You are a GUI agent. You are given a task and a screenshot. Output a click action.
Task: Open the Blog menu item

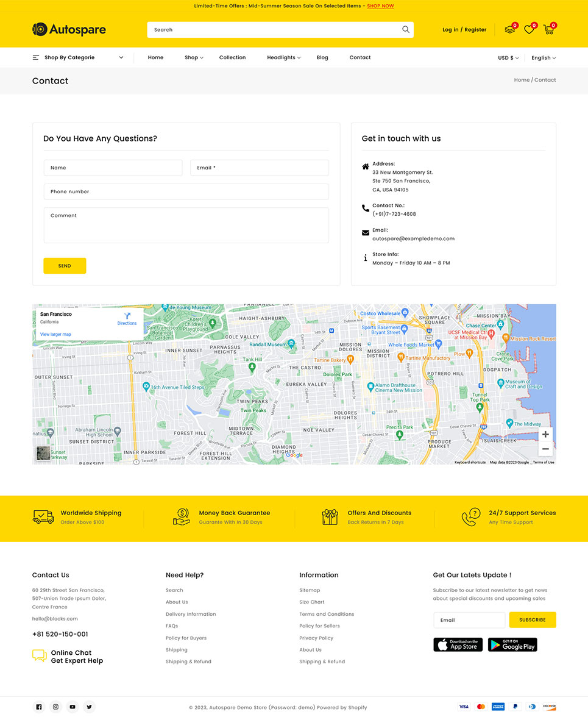coord(322,57)
